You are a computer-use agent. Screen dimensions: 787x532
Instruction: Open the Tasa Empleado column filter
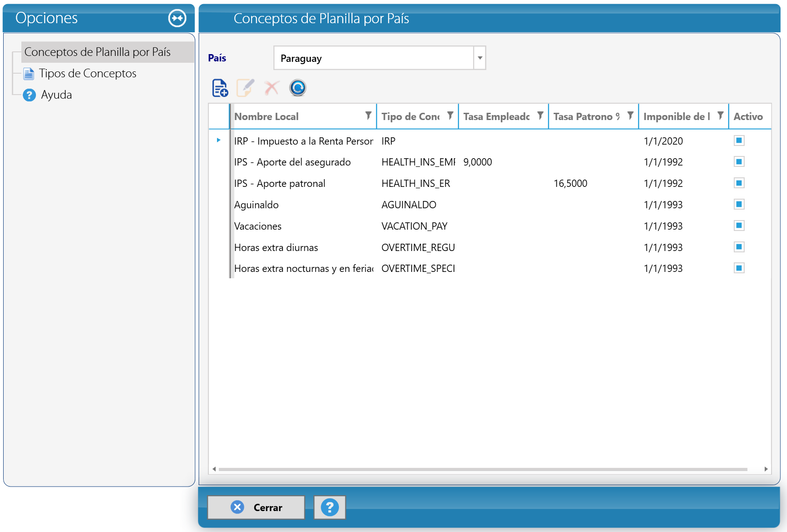click(540, 115)
